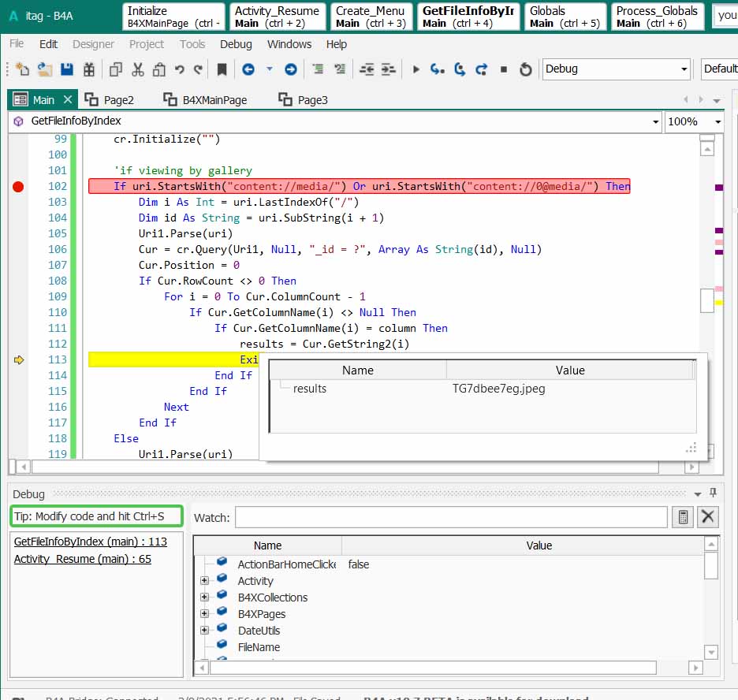Click the restart program circular arrow icon
Image resolution: width=738 pixels, height=700 pixels.
pyautogui.click(x=526, y=69)
